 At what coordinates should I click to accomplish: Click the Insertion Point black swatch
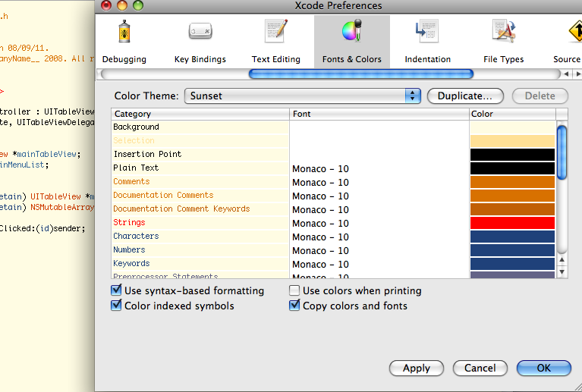pos(513,155)
